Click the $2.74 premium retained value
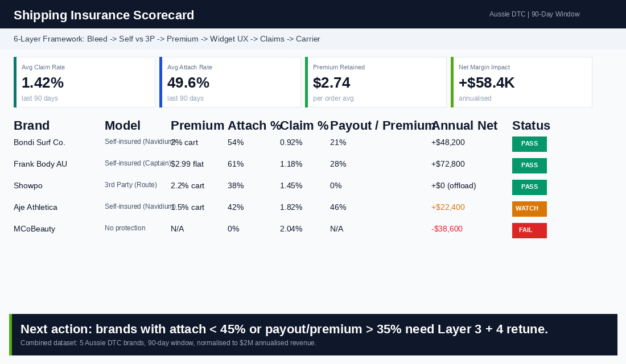The image size is (626, 364). [x=332, y=82]
